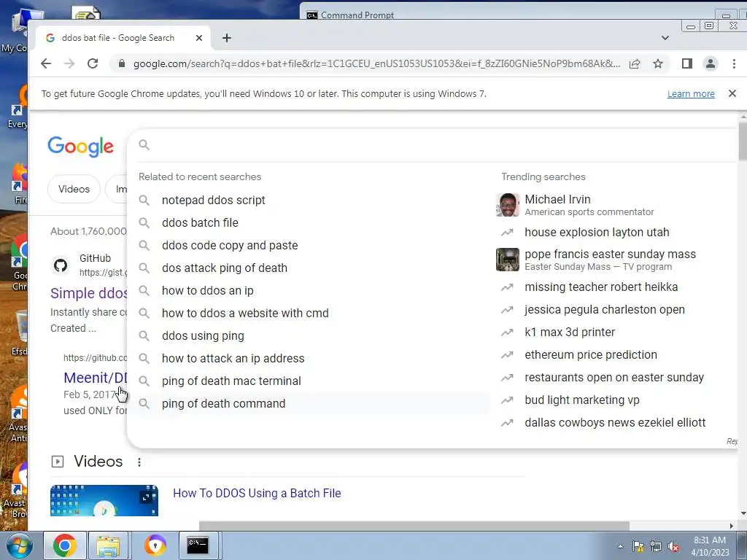
Task: Pick the 'ddos using ping' suggestion
Action: pyautogui.click(x=203, y=335)
